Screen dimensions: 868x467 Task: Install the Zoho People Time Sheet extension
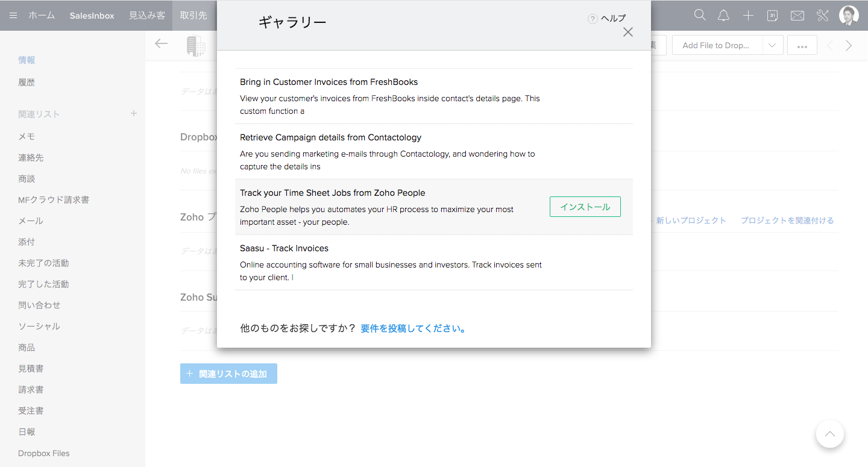pos(585,207)
